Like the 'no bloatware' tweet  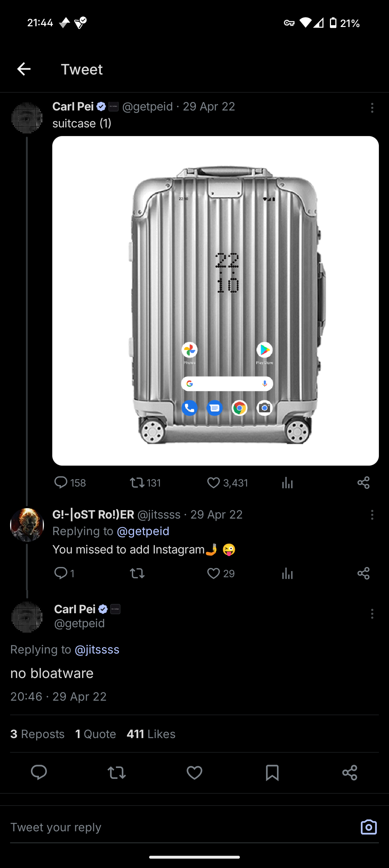[x=194, y=773]
